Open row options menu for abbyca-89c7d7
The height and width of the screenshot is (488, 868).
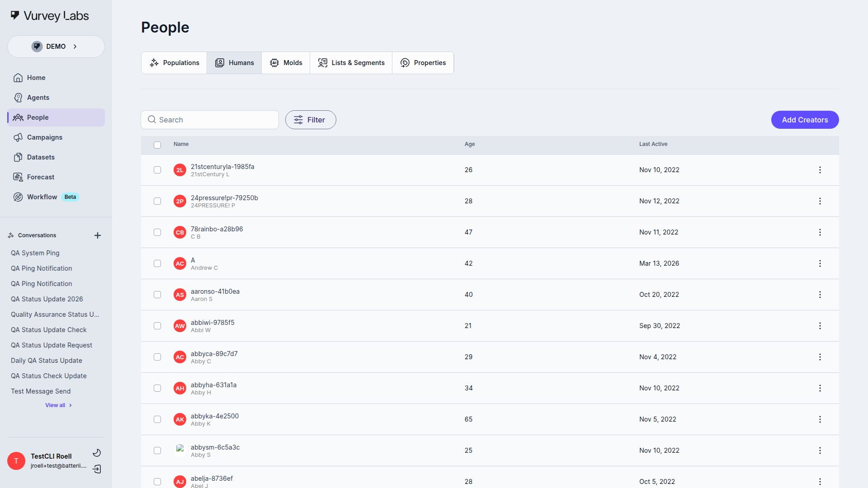click(820, 357)
